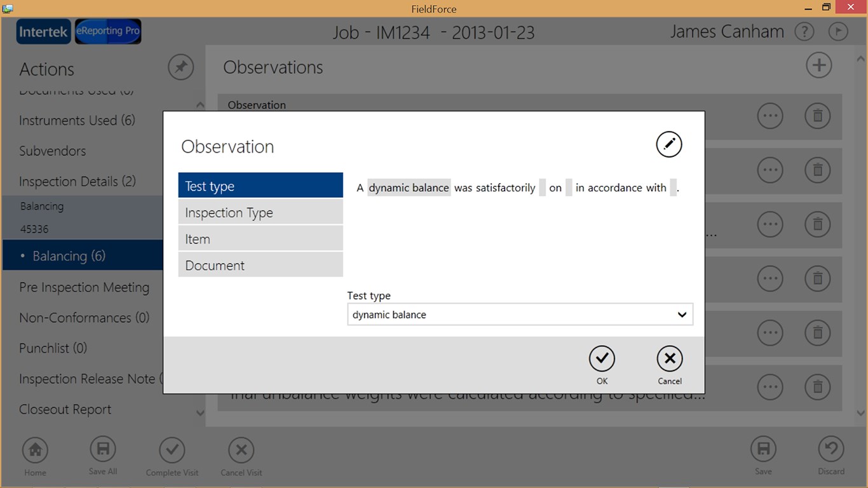Select the Document tab

[261, 266]
